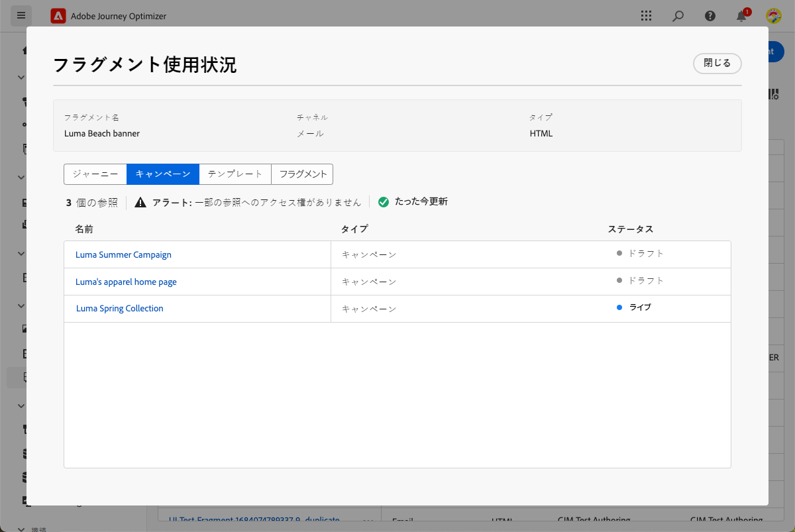Click the Luma Beach banner fragment name
Image resolution: width=795 pixels, height=532 pixels.
coord(102,133)
